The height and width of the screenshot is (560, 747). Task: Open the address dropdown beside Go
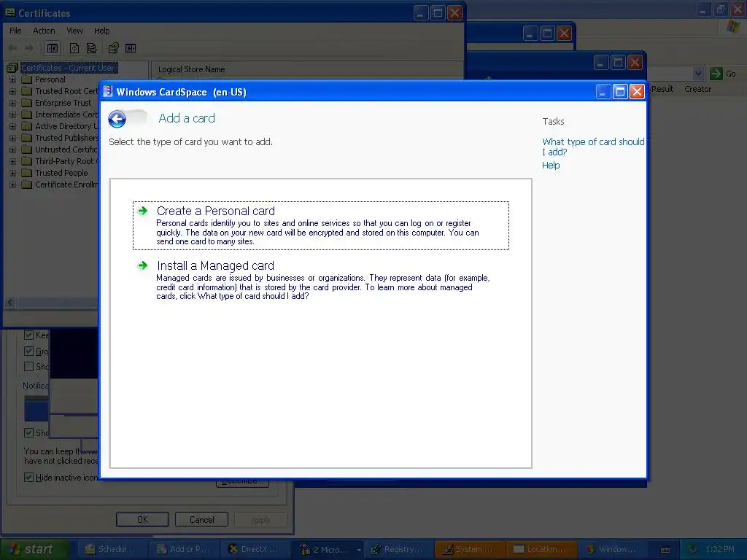pyautogui.click(x=698, y=74)
